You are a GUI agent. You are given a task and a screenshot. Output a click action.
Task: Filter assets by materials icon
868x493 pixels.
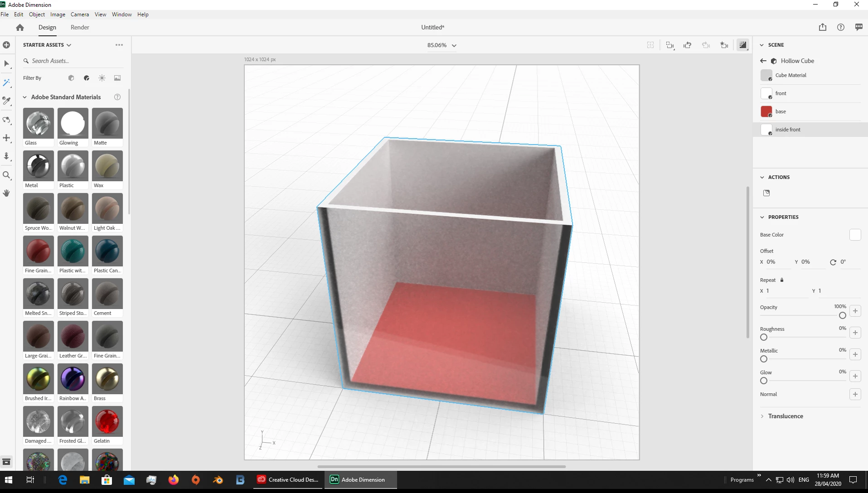pos(87,78)
